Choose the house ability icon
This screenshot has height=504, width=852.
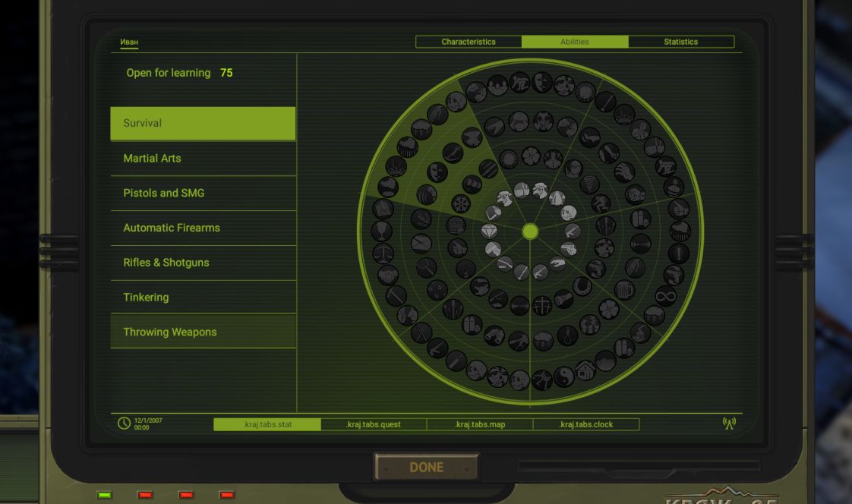coord(585,370)
